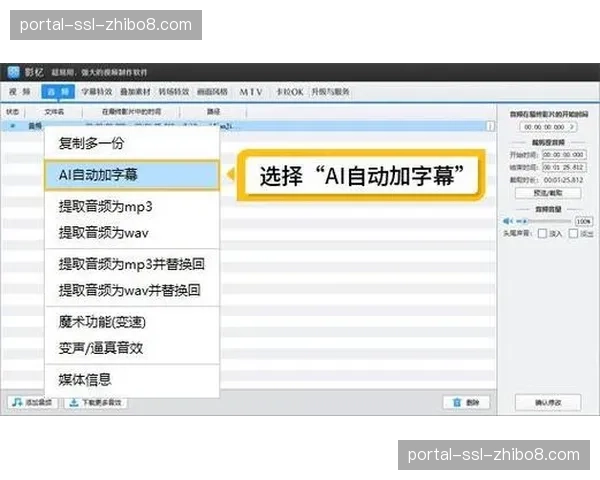This screenshot has height=480, width=600.
Task: Open 魔术功能(变速) menu item
Action: point(132,322)
